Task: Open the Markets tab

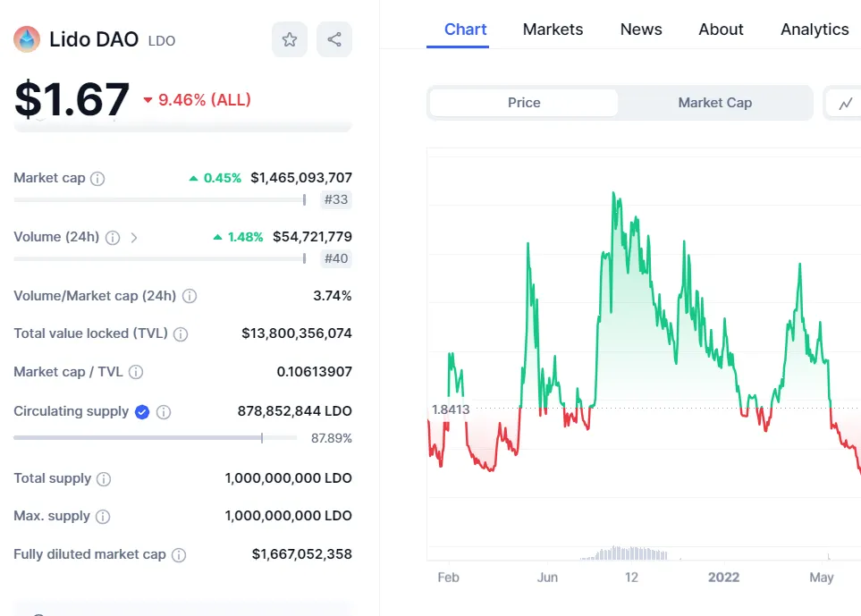Action: (553, 30)
